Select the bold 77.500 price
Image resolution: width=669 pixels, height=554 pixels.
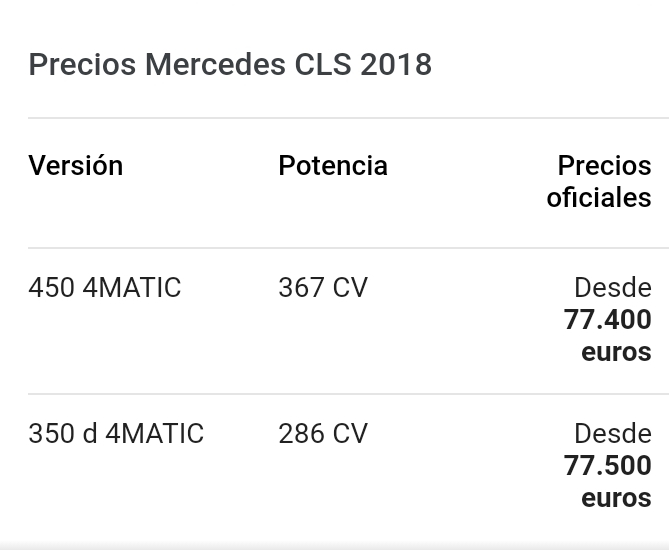(x=607, y=466)
